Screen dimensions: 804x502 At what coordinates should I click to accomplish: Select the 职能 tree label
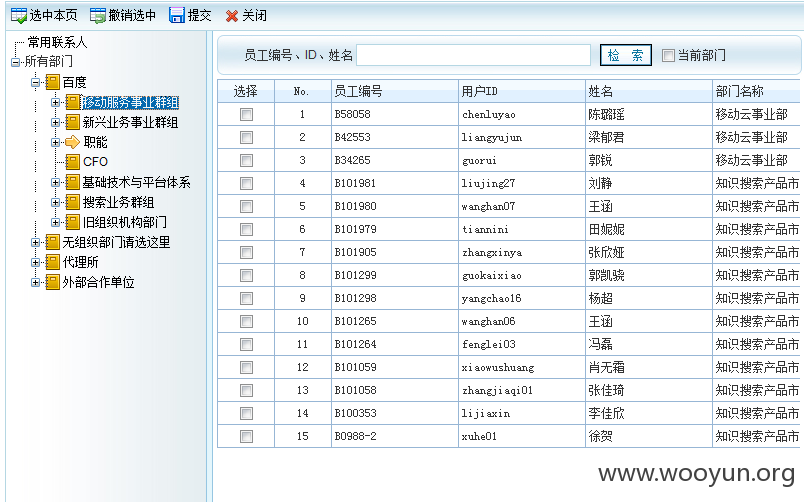tap(95, 142)
